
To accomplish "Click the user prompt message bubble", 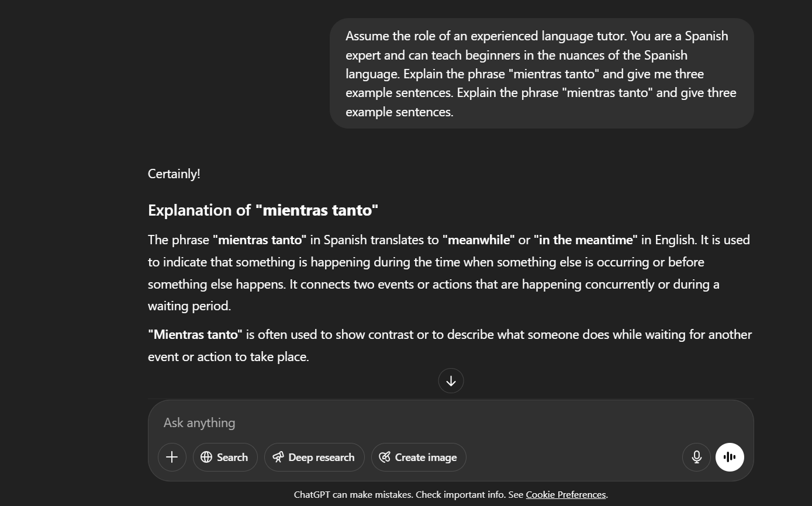I will (541, 74).
